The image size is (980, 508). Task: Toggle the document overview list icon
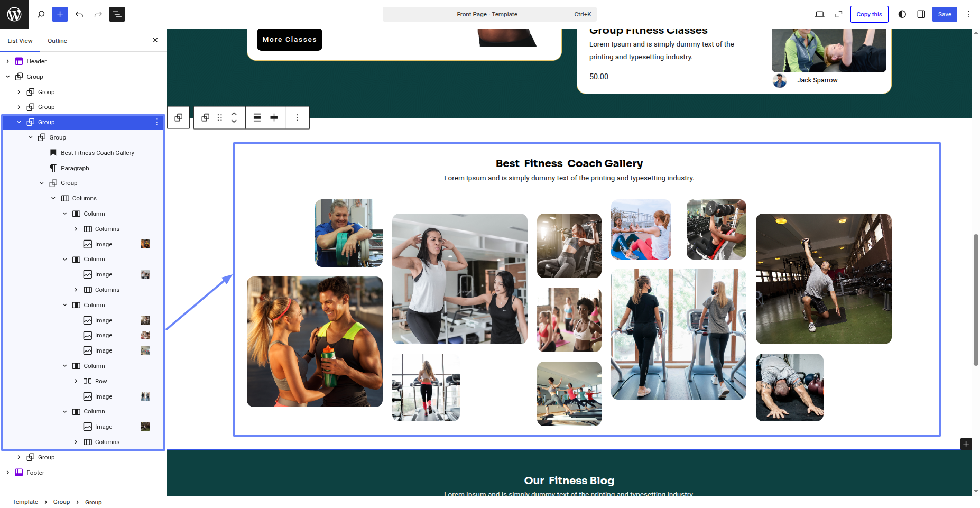[117, 14]
